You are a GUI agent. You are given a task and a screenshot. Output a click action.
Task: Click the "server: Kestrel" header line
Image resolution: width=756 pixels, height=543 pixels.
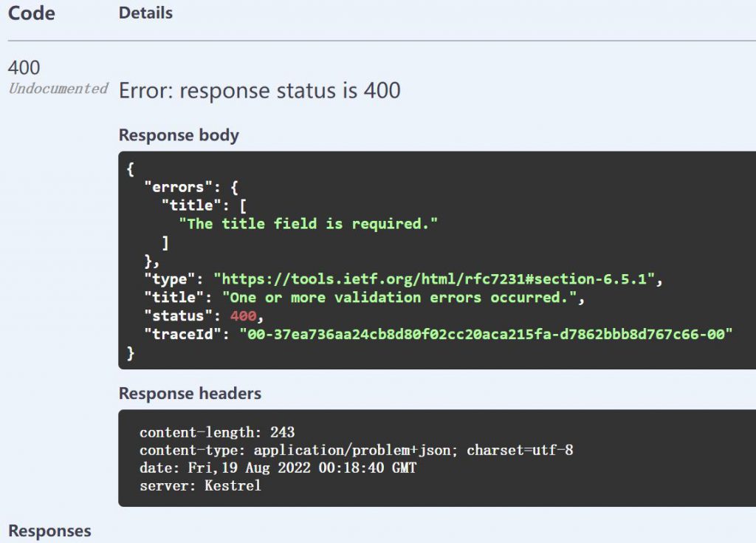point(200,485)
